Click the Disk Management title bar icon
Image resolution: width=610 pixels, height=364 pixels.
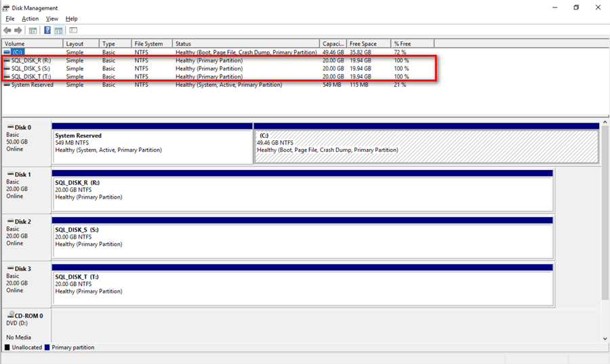[x=6, y=7]
